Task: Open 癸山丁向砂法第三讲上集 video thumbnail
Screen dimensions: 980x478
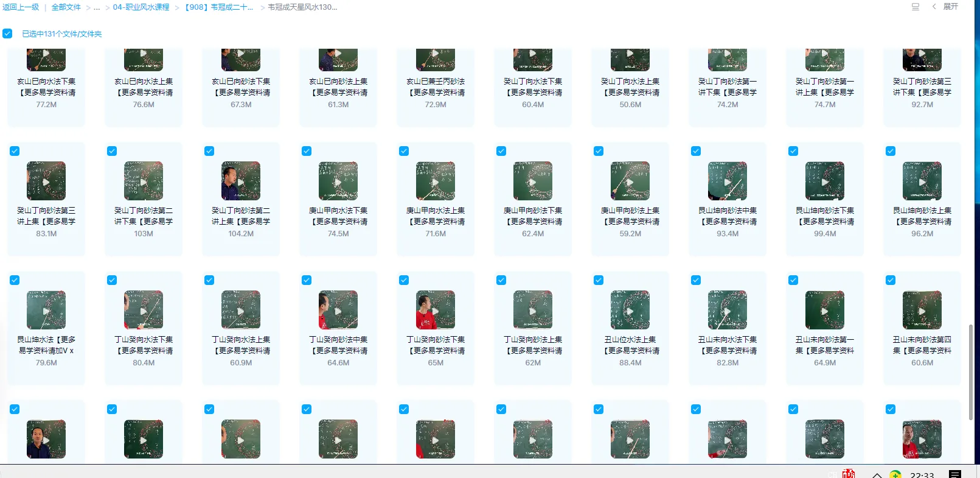Action: pos(46,181)
